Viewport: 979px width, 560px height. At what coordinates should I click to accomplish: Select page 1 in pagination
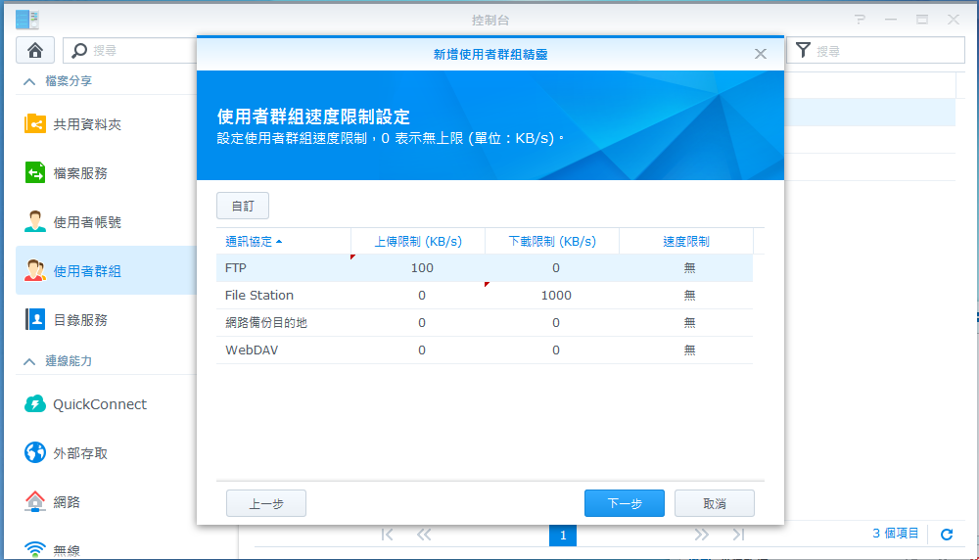coord(563,535)
